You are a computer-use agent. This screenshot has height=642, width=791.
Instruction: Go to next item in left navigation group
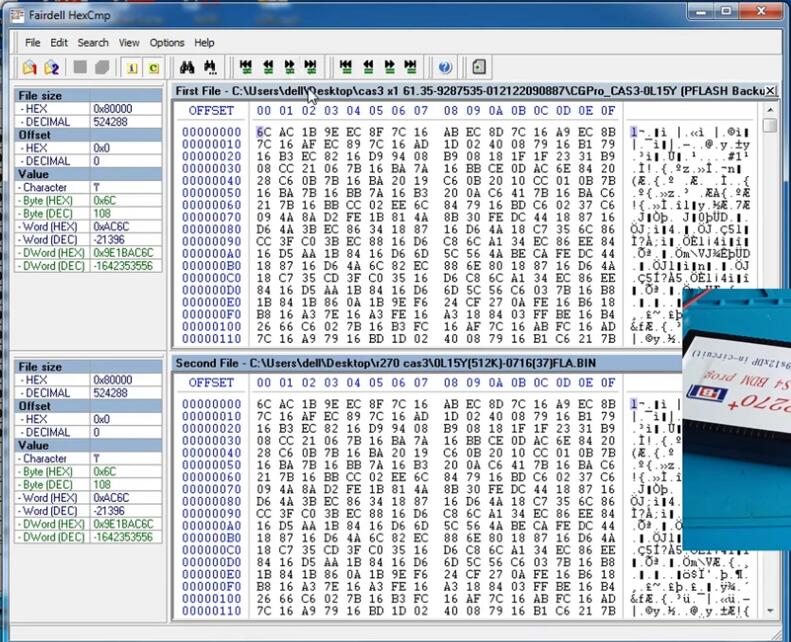click(290, 66)
